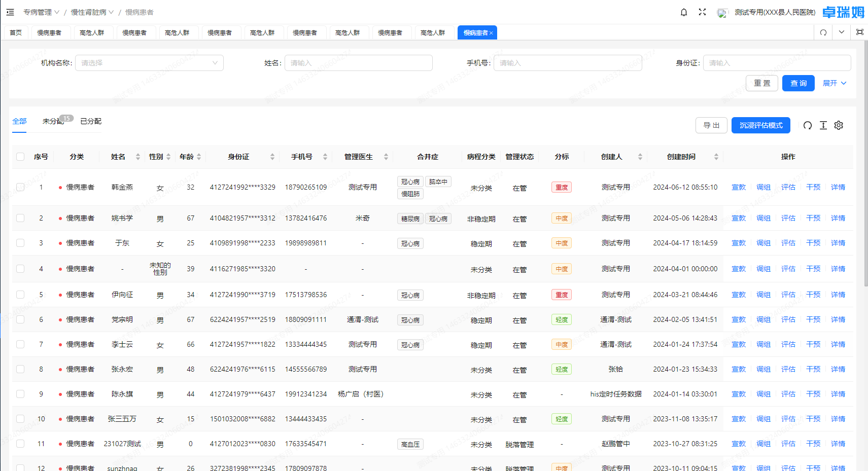Click the 卓瑞姆 logo
The height and width of the screenshot is (471, 868).
(843, 12)
